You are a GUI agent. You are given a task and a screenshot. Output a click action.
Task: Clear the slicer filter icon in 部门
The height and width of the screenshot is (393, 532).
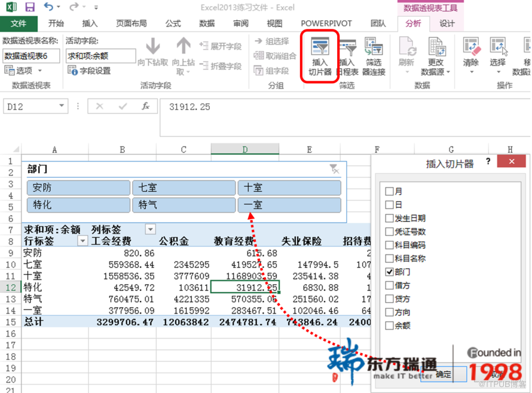pos(334,169)
